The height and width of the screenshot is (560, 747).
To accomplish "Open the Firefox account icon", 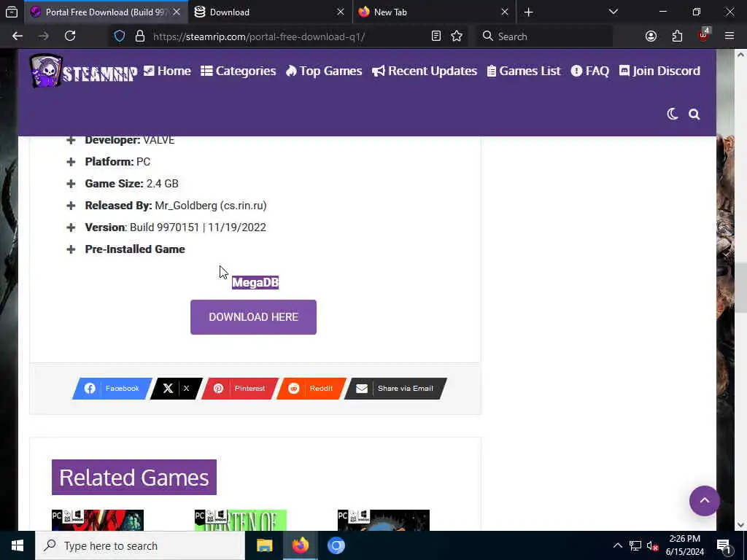I will pos(651,36).
